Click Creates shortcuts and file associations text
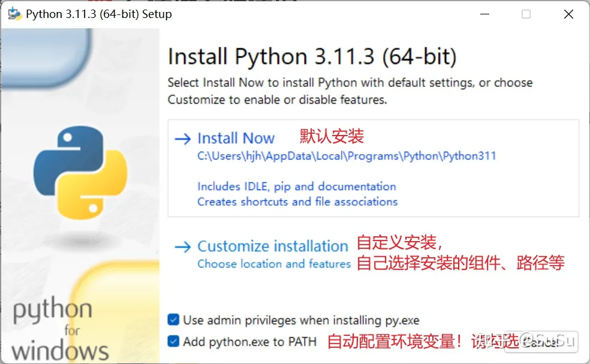Viewport: 590px width, 364px height. [298, 202]
